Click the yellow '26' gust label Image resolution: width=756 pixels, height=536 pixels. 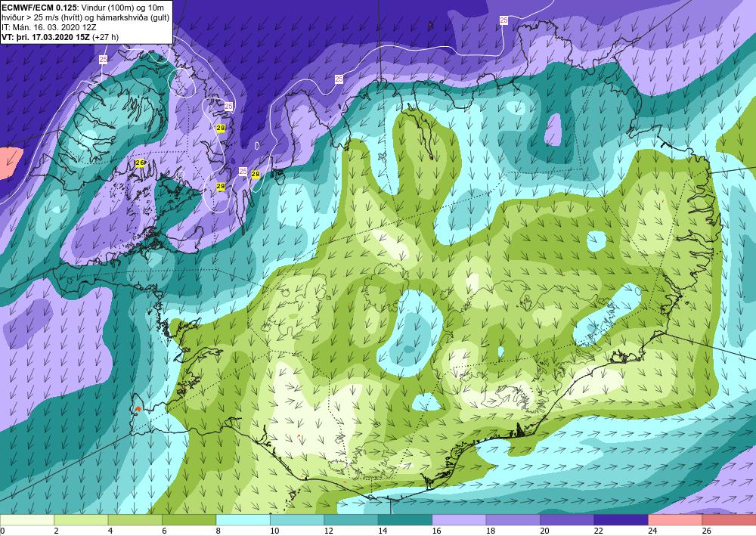pos(140,163)
